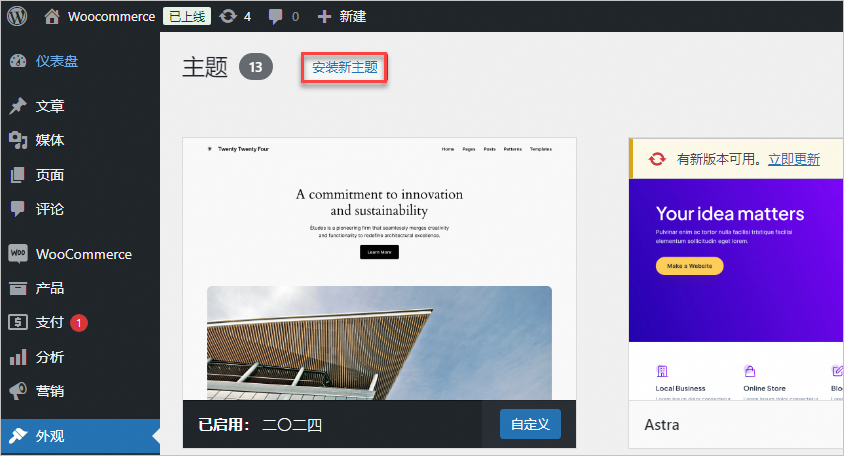Click the updates refresh icon
The width and height of the screenshot is (844, 456).
(228, 16)
